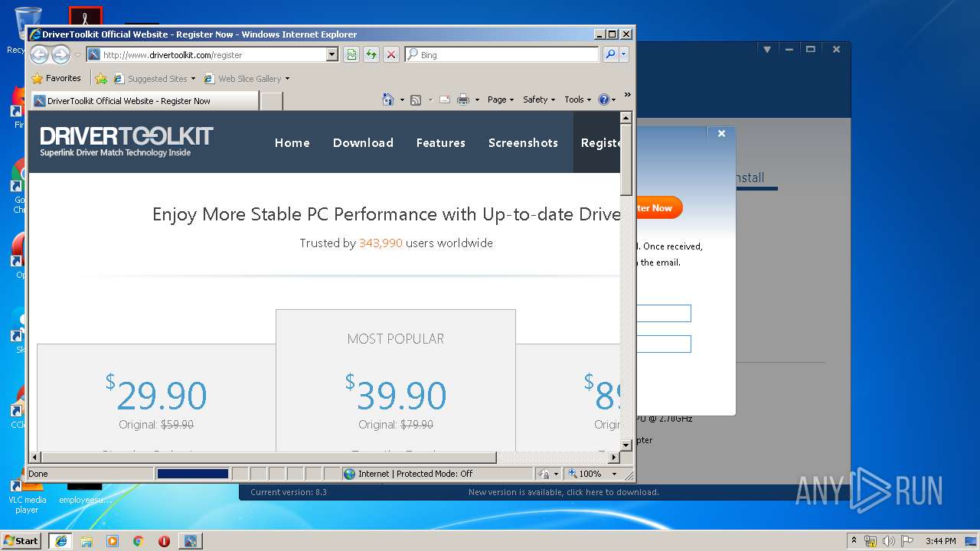Click the Favorites button label
The height and width of the screenshot is (551, 980).
pyautogui.click(x=63, y=78)
